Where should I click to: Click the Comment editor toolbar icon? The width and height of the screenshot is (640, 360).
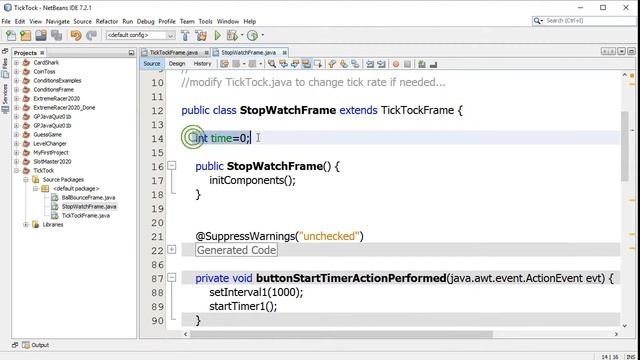422,64
